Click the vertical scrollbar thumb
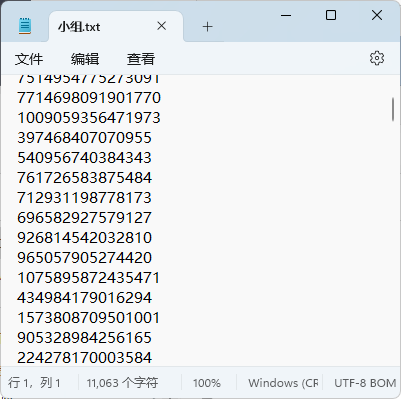Screen dimensions: 401x399 (393, 110)
